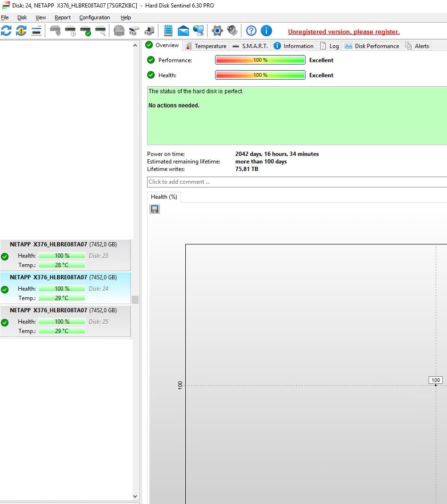Open the Configuration menu

pos(95,17)
